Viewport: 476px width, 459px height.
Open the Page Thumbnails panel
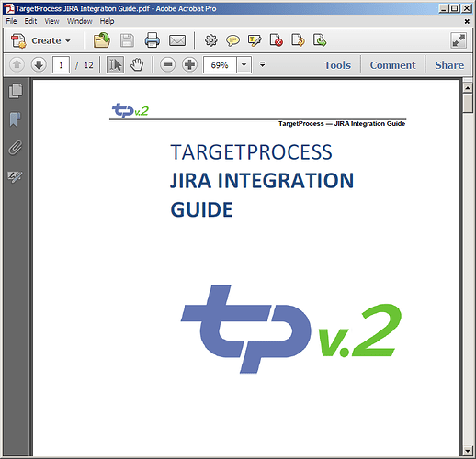[16, 91]
